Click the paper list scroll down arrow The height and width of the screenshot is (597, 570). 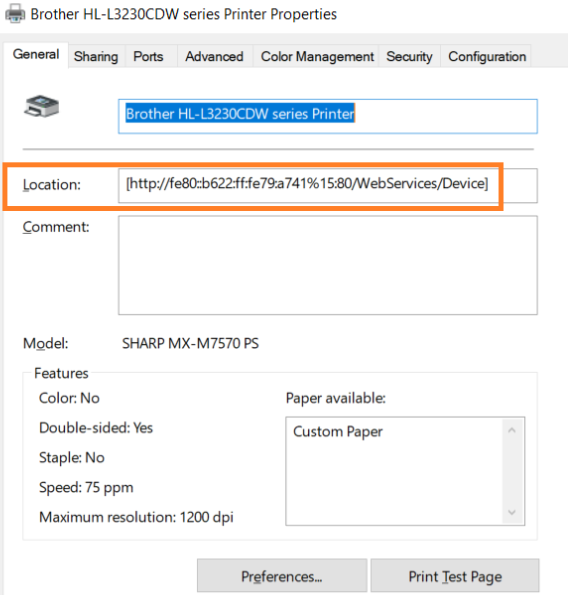pyautogui.click(x=512, y=512)
